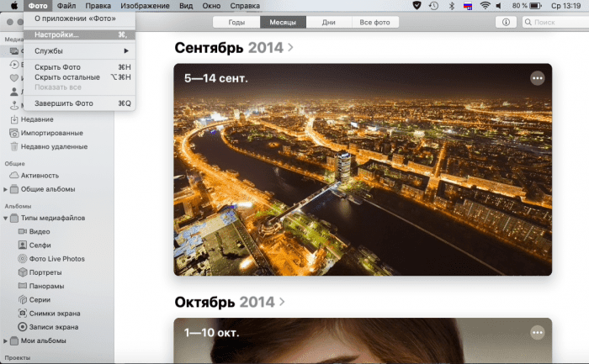Select Фото Live Photos in sidebar
The height and width of the screenshot is (364, 589).
point(57,259)
